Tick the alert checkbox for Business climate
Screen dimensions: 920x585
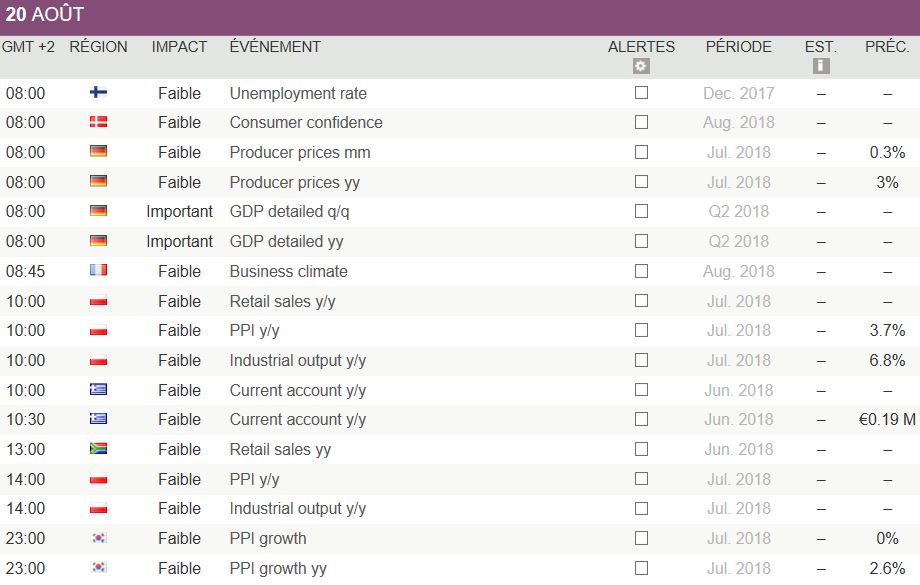point(641,271)
